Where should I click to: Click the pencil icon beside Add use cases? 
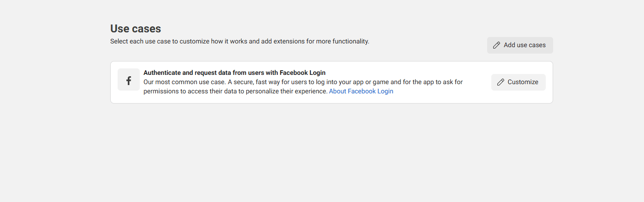[496, 45]
